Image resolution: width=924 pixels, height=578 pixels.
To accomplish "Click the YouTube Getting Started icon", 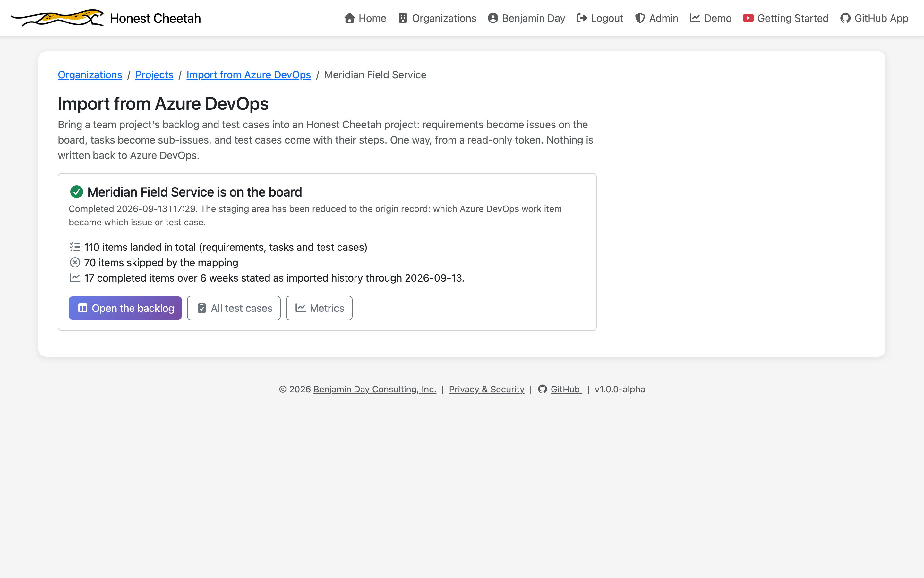I will click(748, 18).
